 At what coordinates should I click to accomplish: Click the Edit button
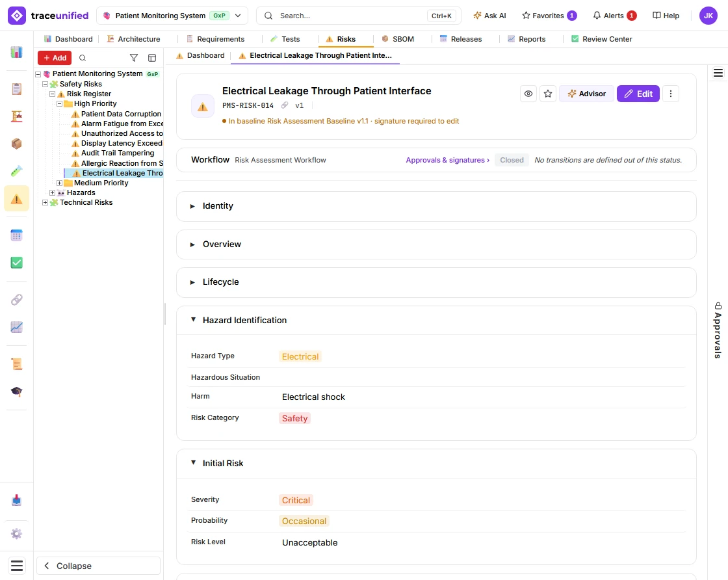tap(638, 94)
